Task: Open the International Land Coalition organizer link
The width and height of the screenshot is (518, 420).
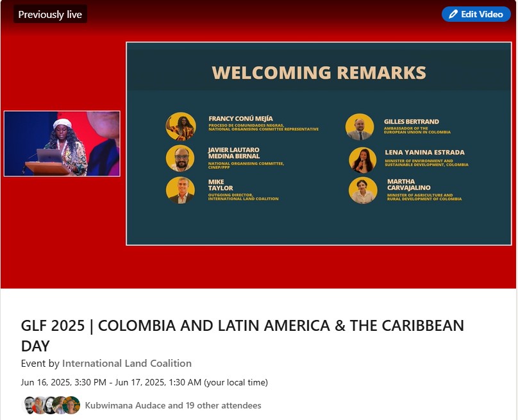Action: (127, 363)
